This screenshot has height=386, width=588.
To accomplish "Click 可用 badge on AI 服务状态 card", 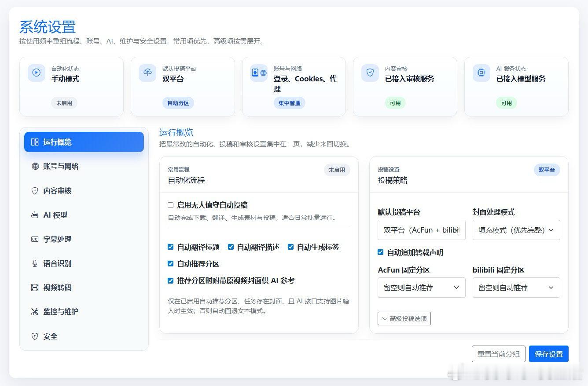I will pos(507,103).
